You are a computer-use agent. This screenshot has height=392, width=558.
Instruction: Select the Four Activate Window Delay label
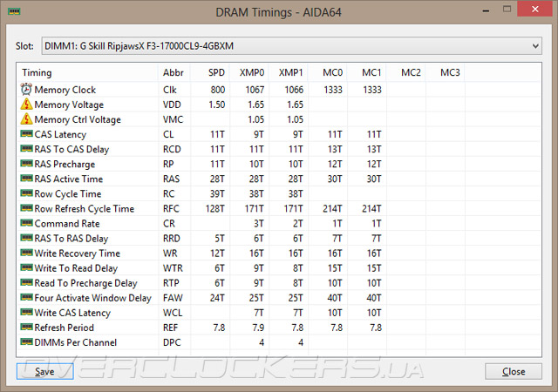click(x=93, y=298)
